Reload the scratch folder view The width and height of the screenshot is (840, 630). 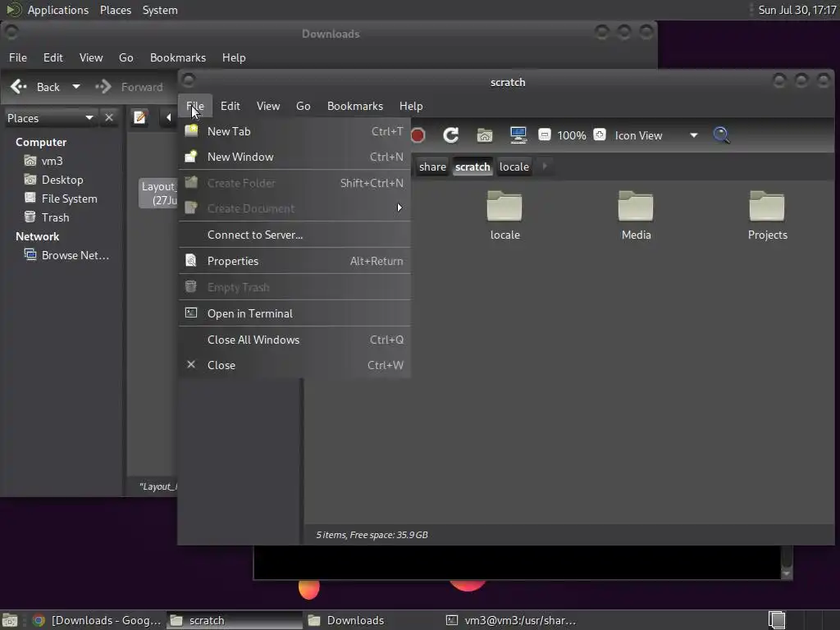(450, 135)
